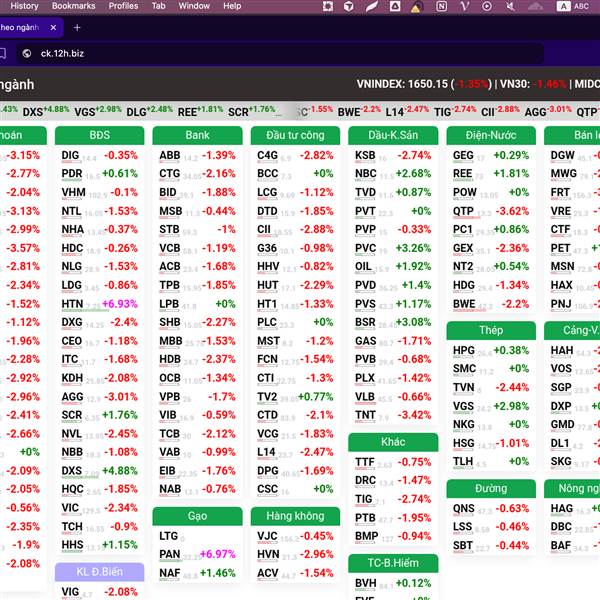Image resolution: width=600 pixels, height=600 pixels.
Task: Open the Tab menu
Action: click(158, 6)
